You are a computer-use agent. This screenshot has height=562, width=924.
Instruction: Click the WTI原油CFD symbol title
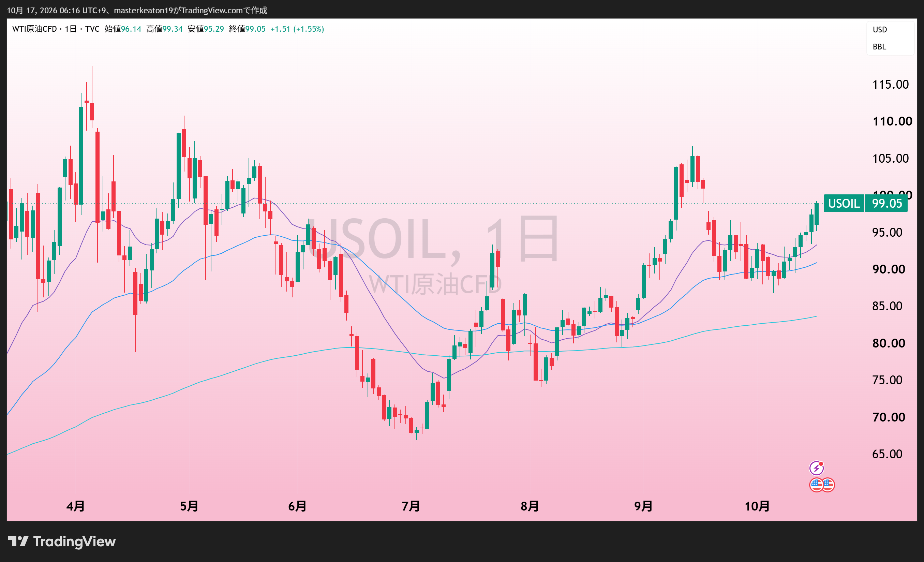coord(34,29)
